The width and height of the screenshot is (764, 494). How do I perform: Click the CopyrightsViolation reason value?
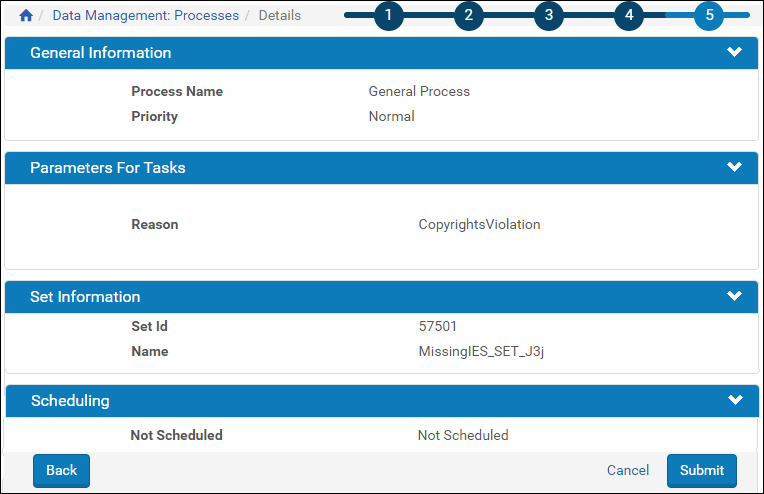click(x=479, y=225)
